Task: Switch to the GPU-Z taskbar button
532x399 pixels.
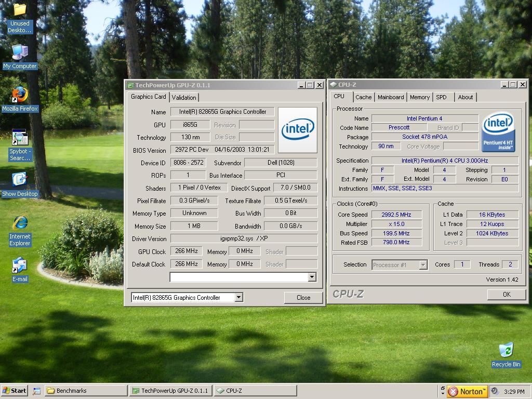Action: coord(170,391)
